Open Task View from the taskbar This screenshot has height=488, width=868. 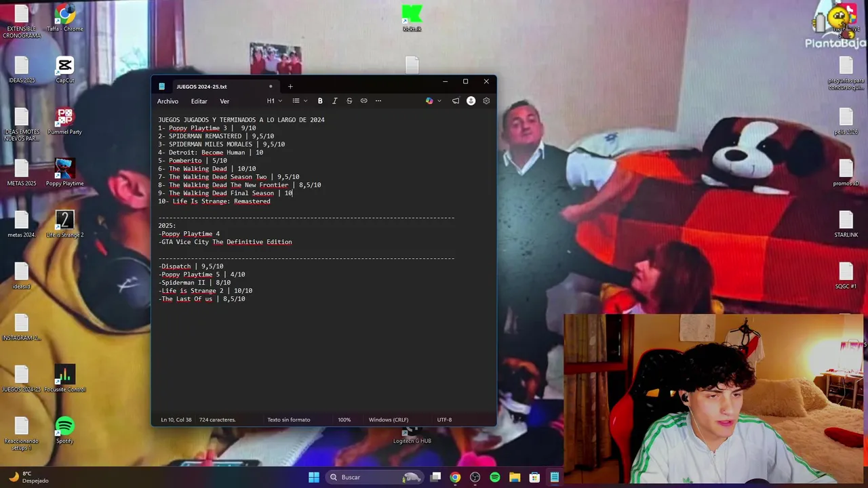[x=435, y=477]
